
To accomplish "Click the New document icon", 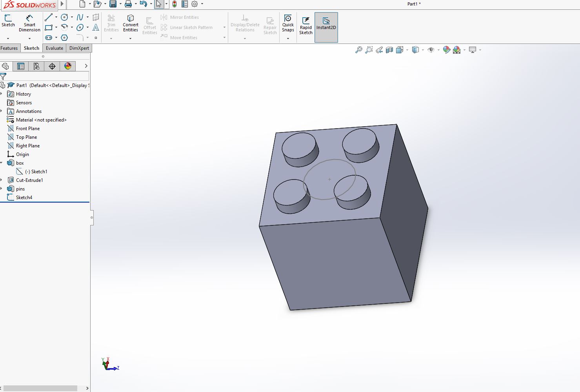I will click(x=82, y=4).
